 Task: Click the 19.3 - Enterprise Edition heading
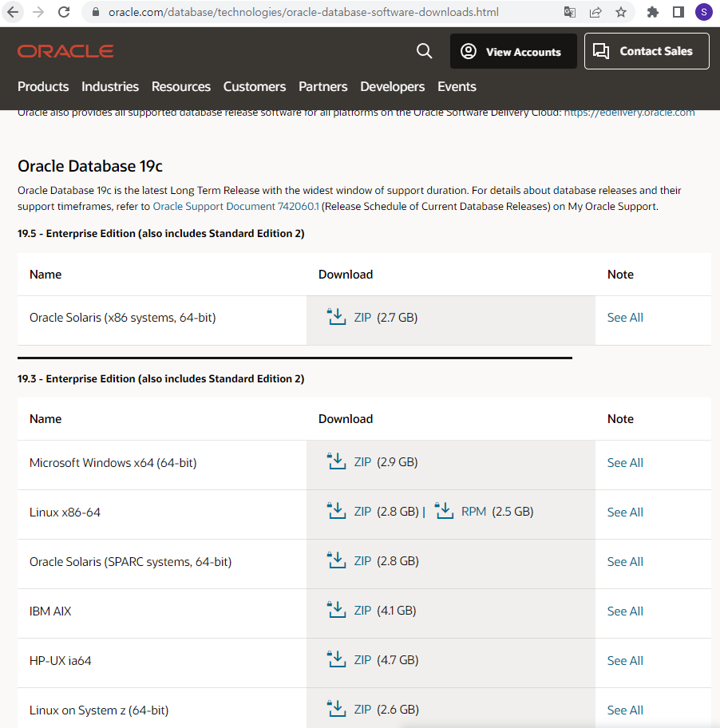pos(161,379)
